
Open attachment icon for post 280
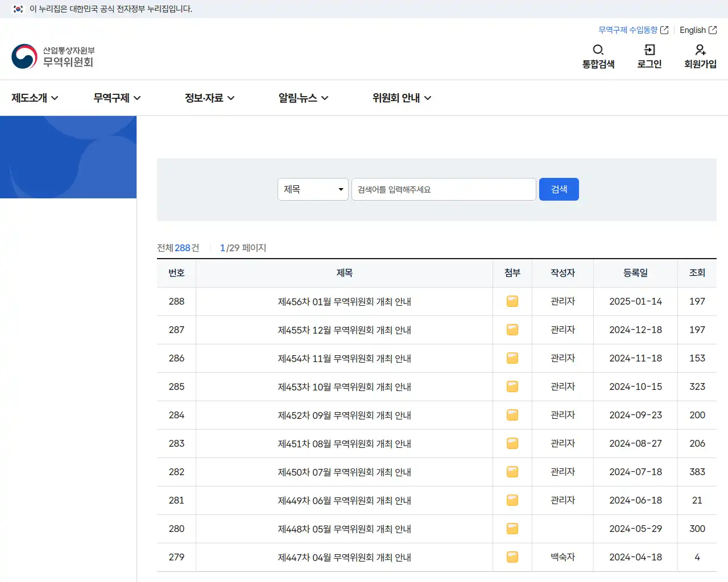click(512, 529)
